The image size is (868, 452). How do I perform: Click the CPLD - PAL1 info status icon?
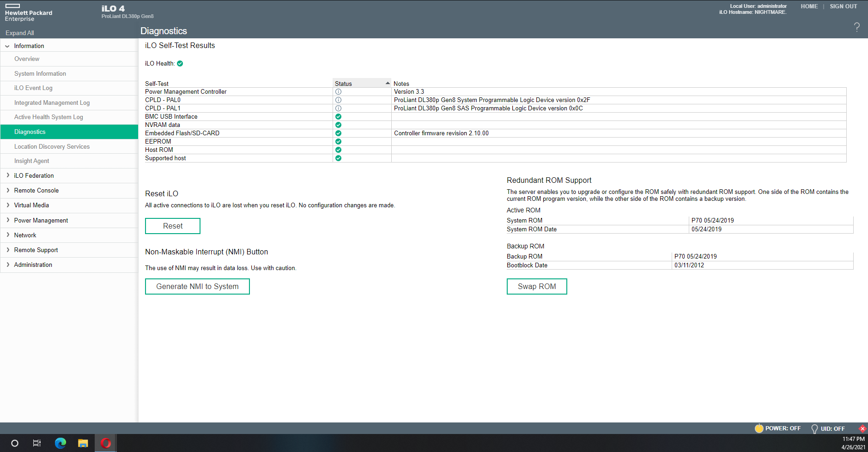click(x=338, y=108)
